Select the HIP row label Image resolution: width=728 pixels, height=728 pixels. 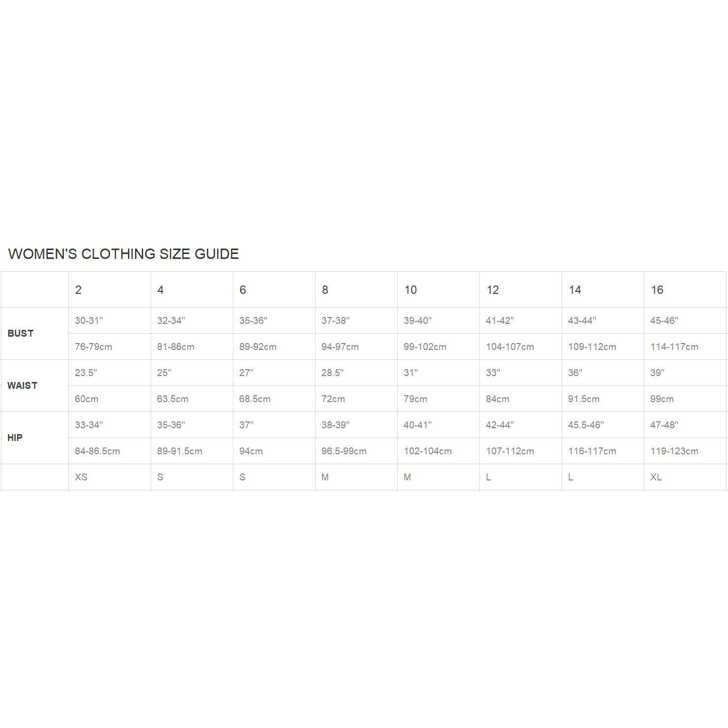pos(15,438)
